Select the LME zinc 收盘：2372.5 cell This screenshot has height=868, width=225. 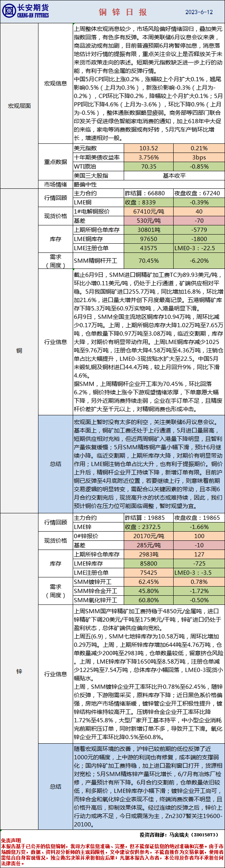point(148,527)
